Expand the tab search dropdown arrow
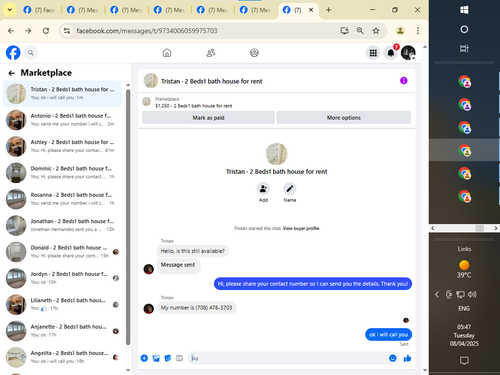500x375 pixels. [x=10, y=10]
